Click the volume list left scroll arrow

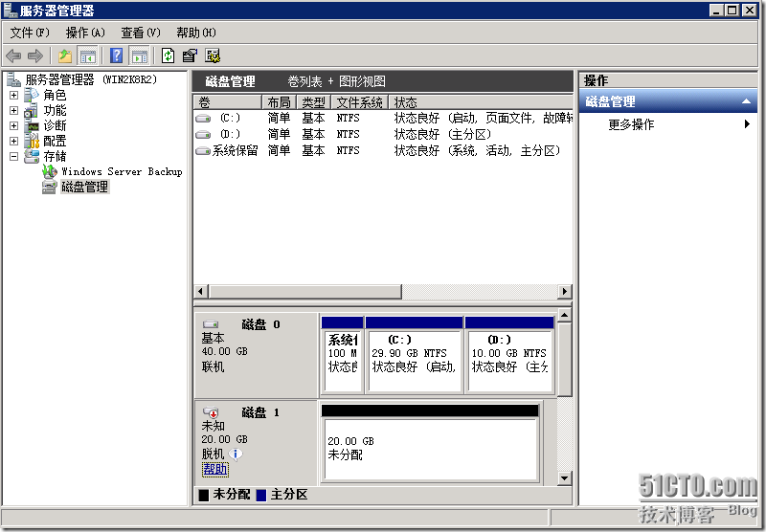200,292
